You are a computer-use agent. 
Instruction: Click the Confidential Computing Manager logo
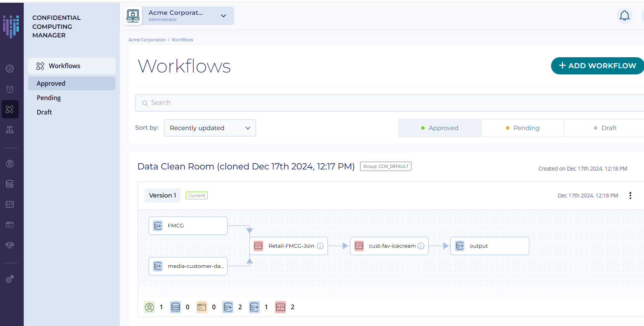[11, 26]
